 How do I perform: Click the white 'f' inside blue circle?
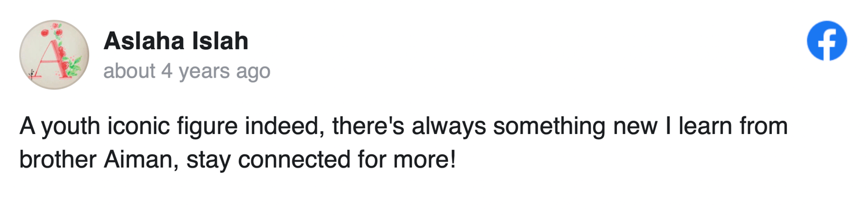pos(829,43)
